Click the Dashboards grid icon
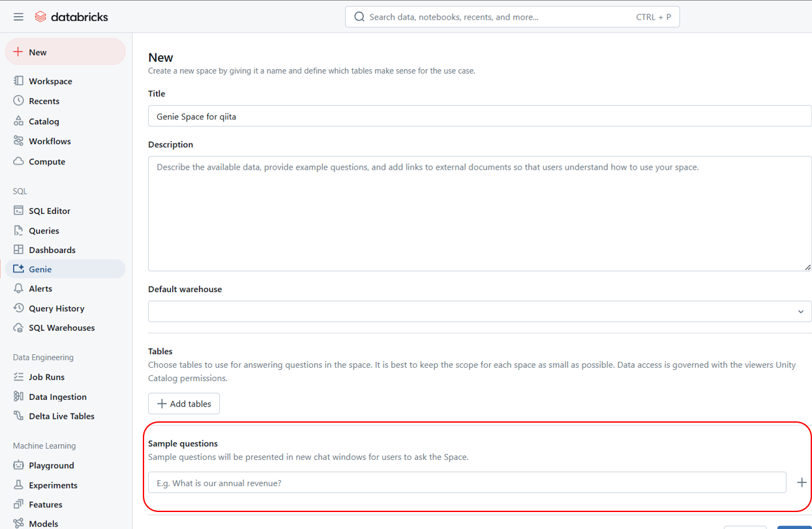The image size is (812, 529). [18, 250]
